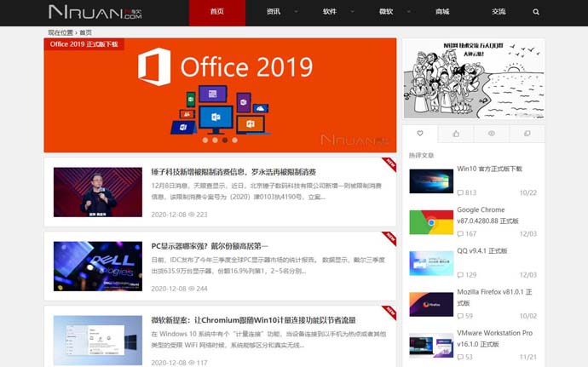Viewport: 588px width, 367px height.
Task: Click the comment icon beside 167
Action: 460,234
